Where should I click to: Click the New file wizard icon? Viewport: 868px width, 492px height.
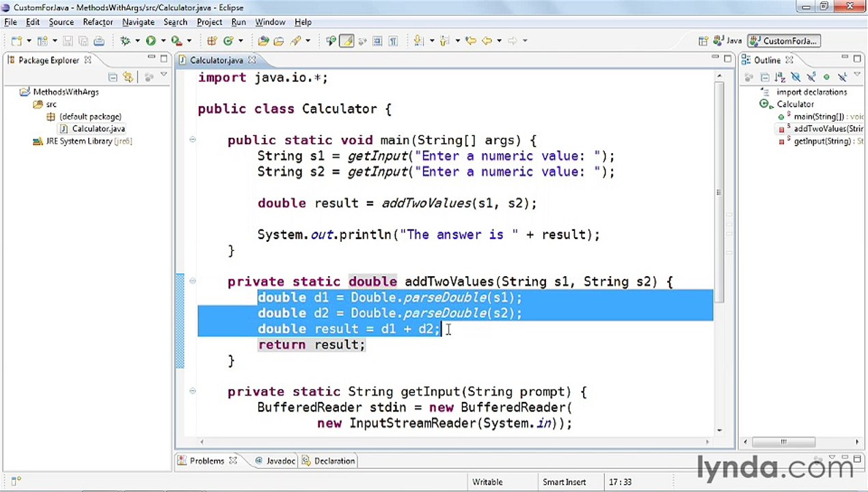(x=16, y=41)
